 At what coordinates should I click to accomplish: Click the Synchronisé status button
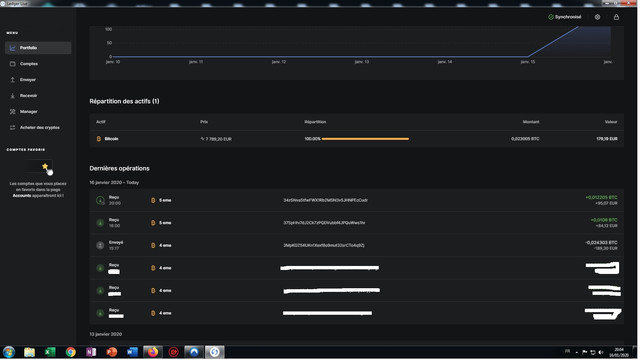[x=564, y=17]
